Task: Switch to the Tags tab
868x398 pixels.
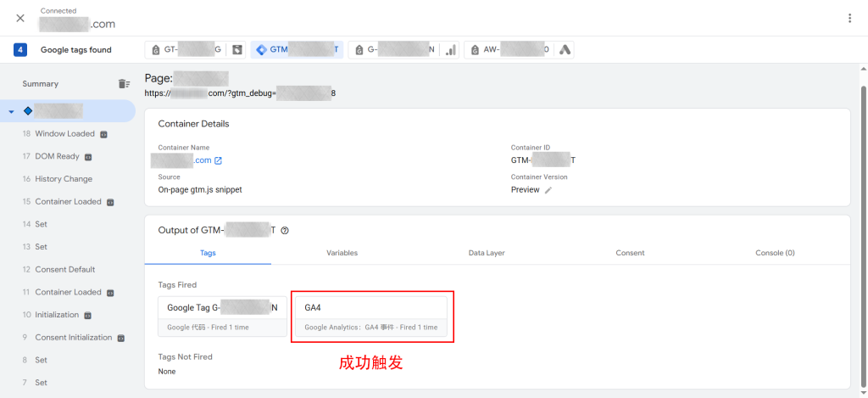Action: 208,253
